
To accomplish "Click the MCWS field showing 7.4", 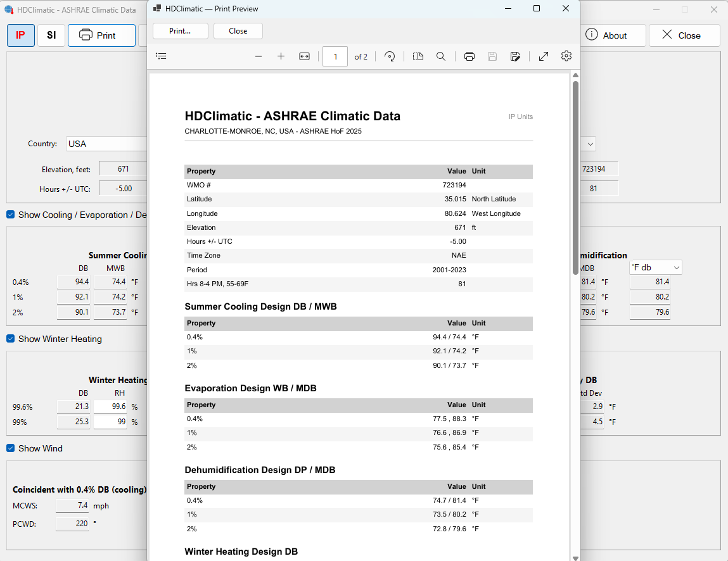I will click(72, 505).
